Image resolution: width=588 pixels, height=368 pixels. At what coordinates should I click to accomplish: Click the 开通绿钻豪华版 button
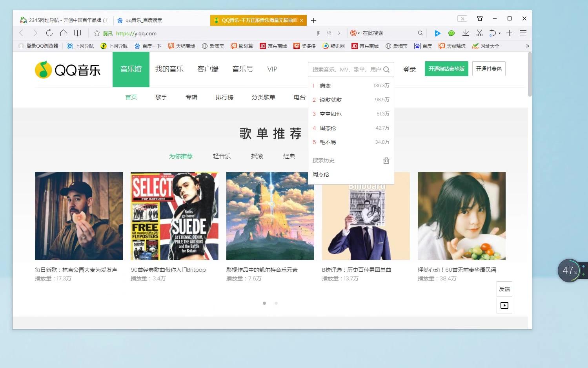tap(446, 69)
